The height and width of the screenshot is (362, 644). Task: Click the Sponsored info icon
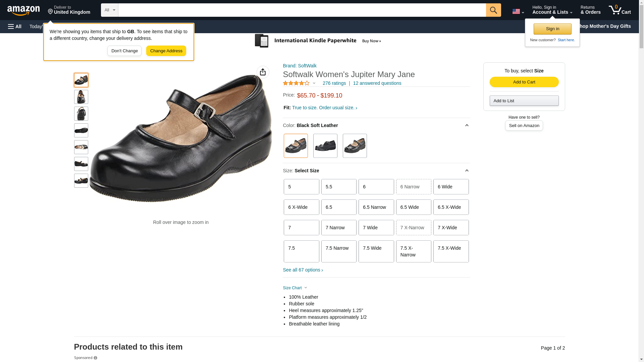pos(96,358)
